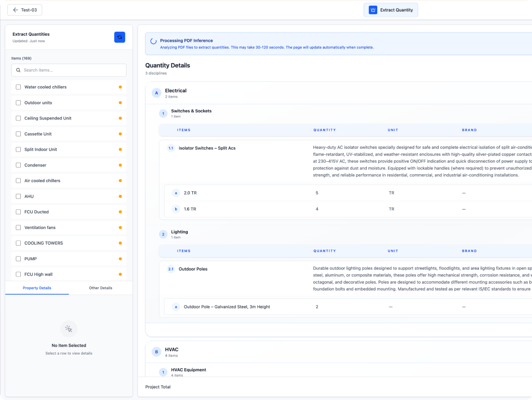Image resolution: width=532 pixels, height=400 pixels.
Task: Click the magnifier icon in search box
Action: pos(18,70)
